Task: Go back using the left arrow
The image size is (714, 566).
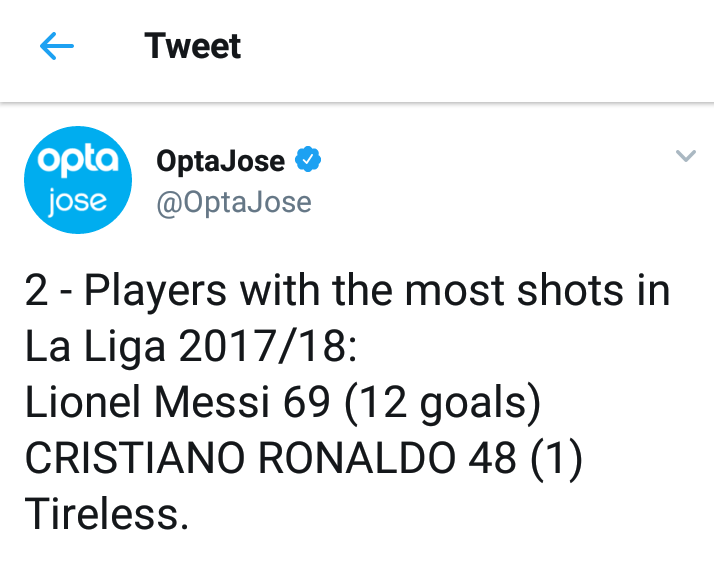Action: pos(57,46)
